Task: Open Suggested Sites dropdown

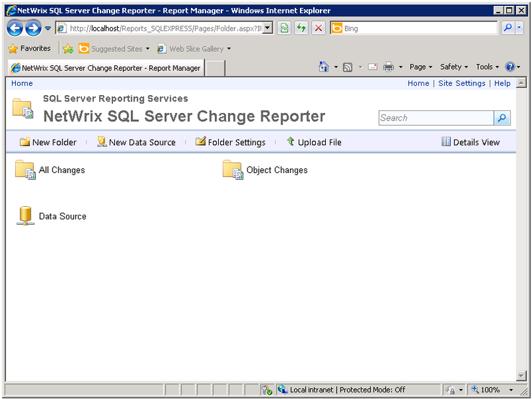Action: click(114, 49)
